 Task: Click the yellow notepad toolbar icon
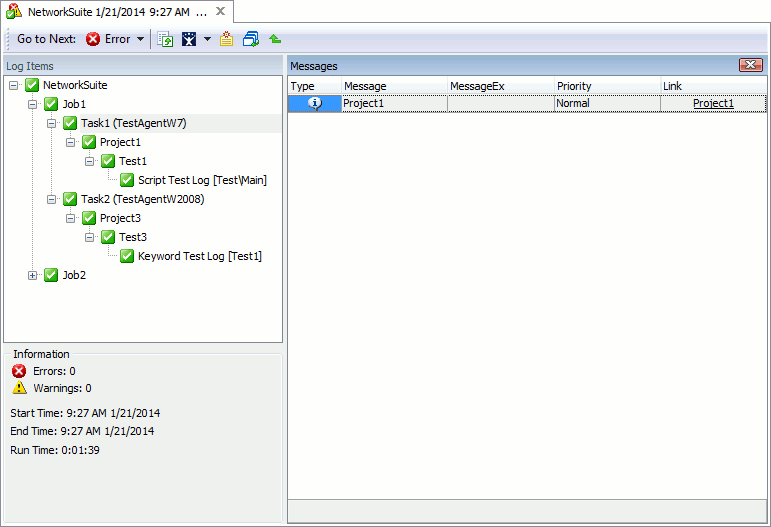pyautogui.click(x=226, y=39)
